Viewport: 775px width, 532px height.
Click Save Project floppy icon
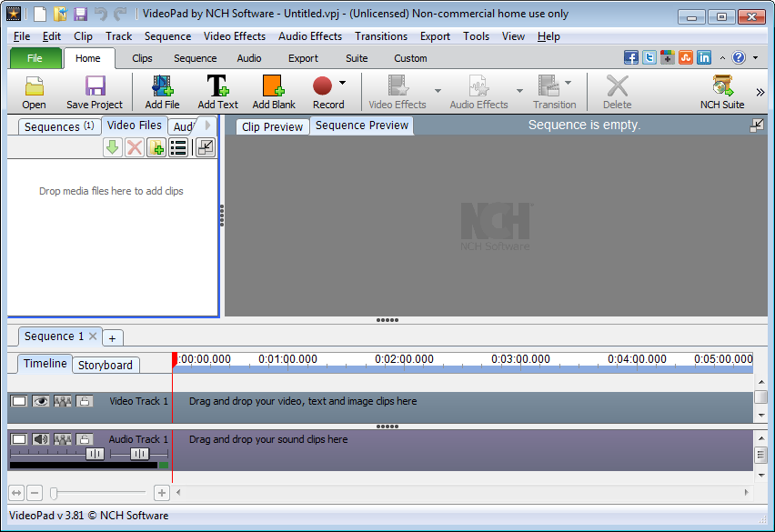[95, 86]
